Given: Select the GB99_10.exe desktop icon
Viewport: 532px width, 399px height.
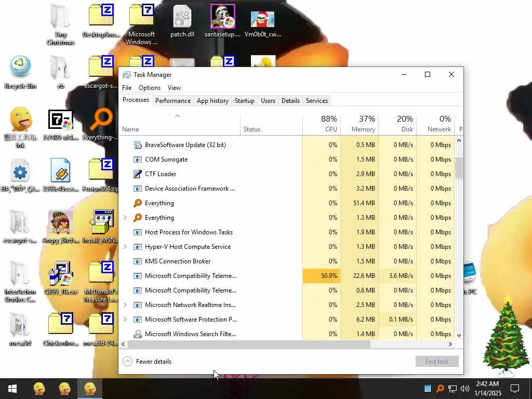Looking at the screenshot, I should click(61, 278).
